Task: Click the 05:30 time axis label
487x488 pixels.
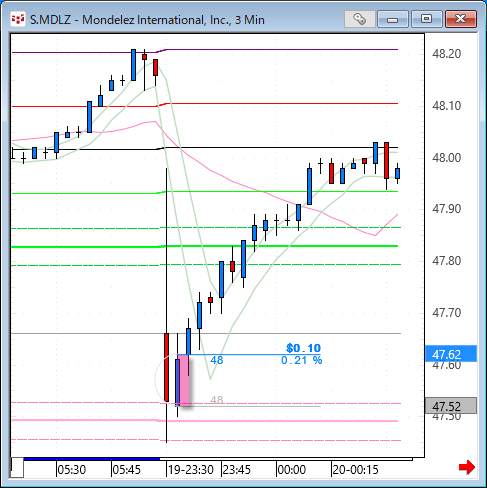Action: (x=72, y=470)
